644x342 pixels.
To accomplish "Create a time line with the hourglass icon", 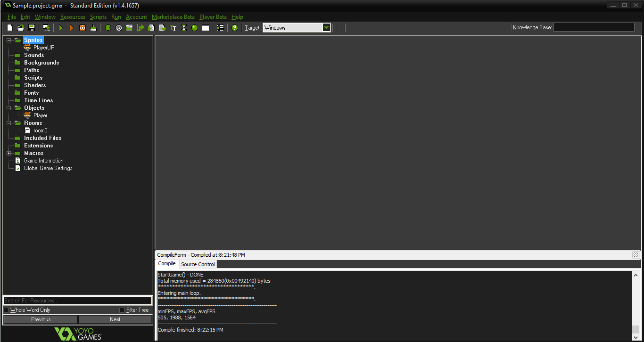I will pos(184,28).
